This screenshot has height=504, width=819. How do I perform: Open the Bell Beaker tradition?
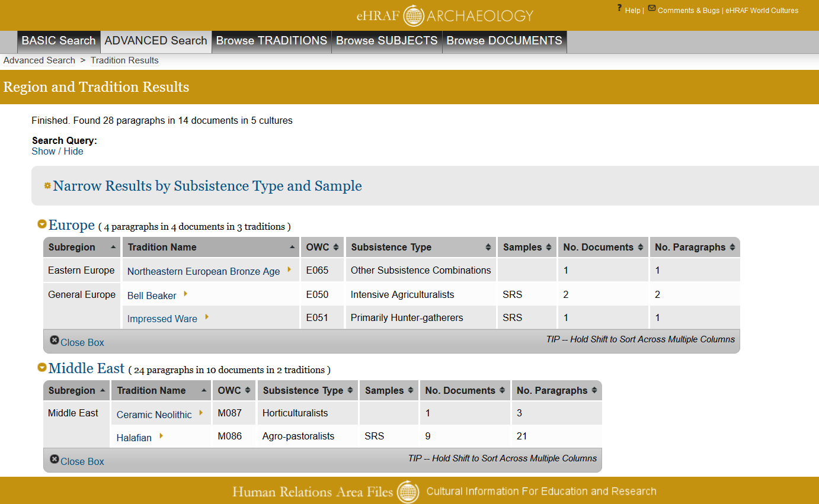pos(152,296)
